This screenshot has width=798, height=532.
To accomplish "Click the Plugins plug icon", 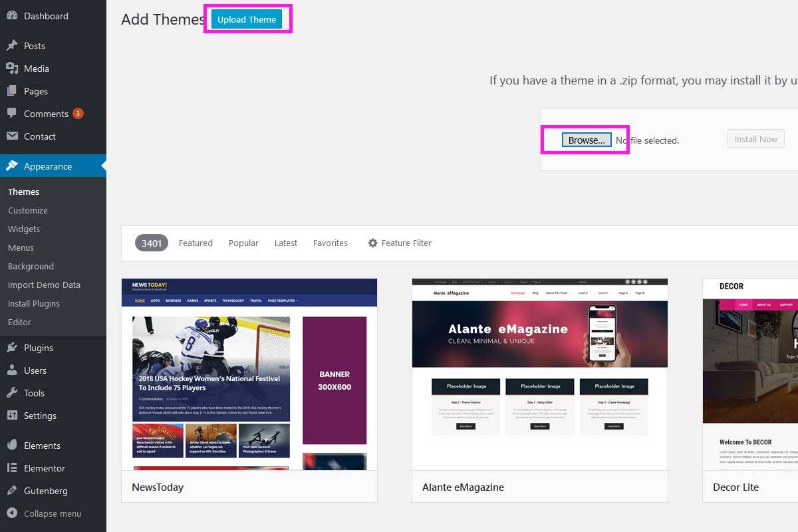I will click(x=12, y=348).
